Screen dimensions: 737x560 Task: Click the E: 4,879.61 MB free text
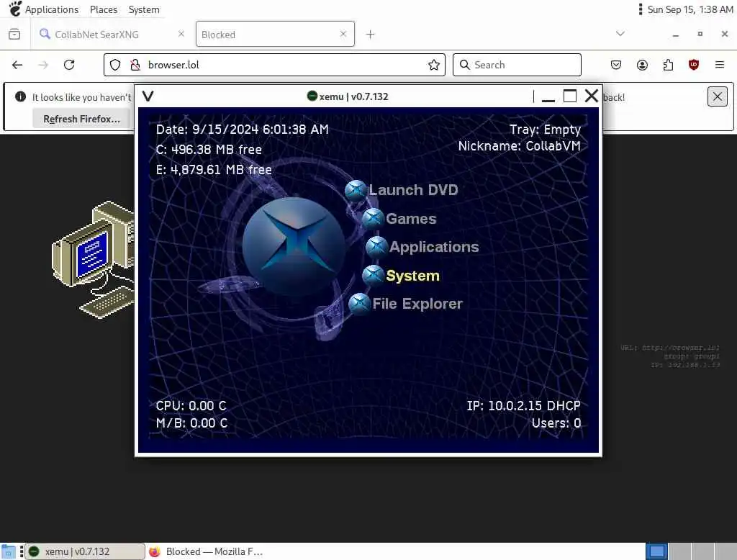214,170
